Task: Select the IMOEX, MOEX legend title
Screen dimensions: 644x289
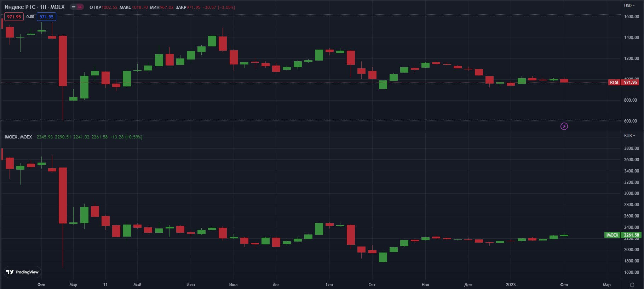Action: click(x=18, y=137)
